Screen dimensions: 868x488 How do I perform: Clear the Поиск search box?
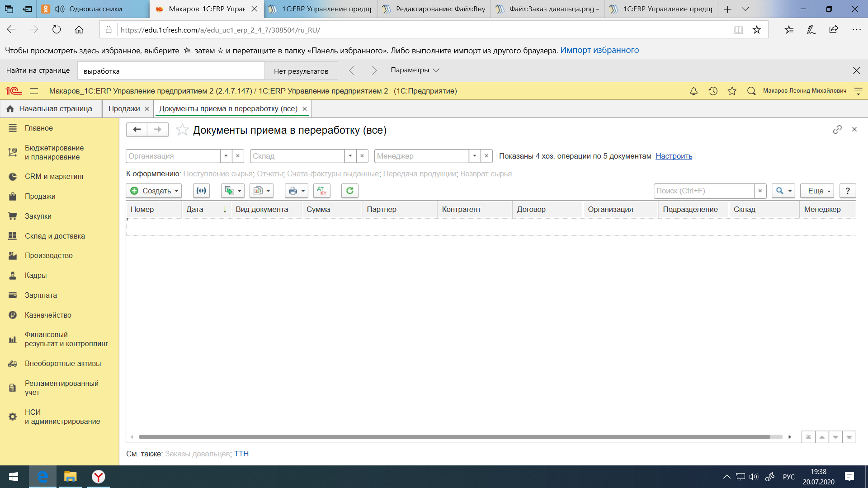760,191
